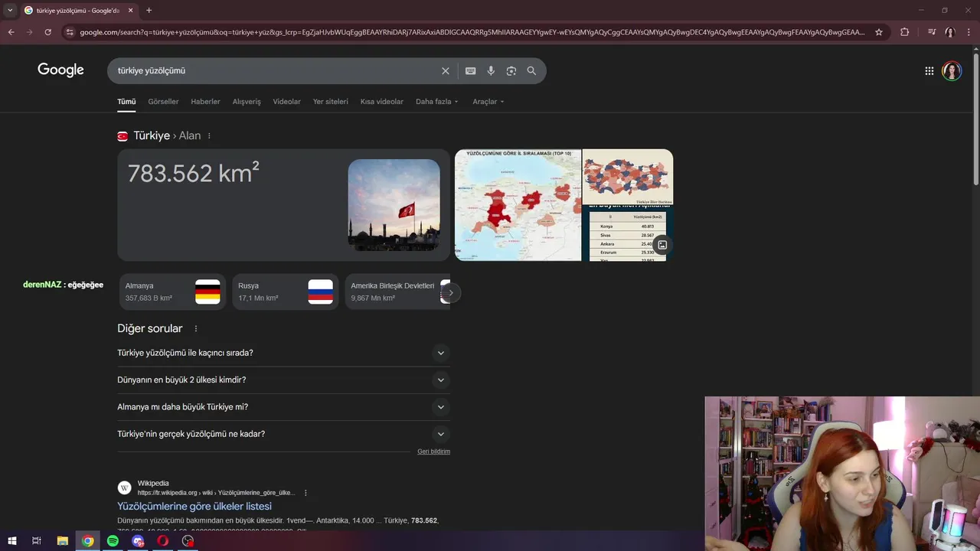This screenshot has width=980, height=551.
Task: Click the Türkiye breadcrumb title
Action: pos(152,135)
